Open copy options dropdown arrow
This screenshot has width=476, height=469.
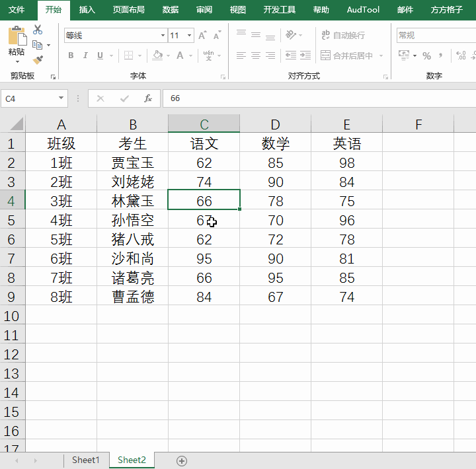point(48,45)
